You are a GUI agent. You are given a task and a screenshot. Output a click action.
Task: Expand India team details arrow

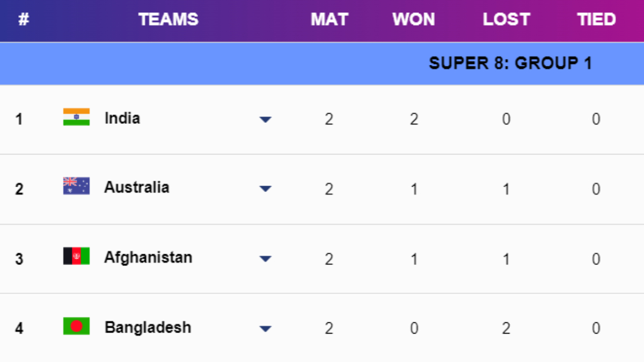point(265,120)
